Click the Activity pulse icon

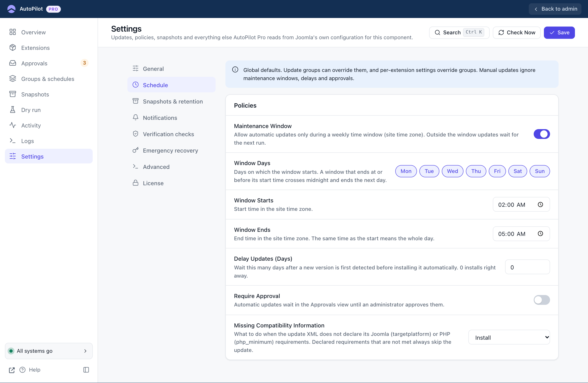tap(13, 125)
